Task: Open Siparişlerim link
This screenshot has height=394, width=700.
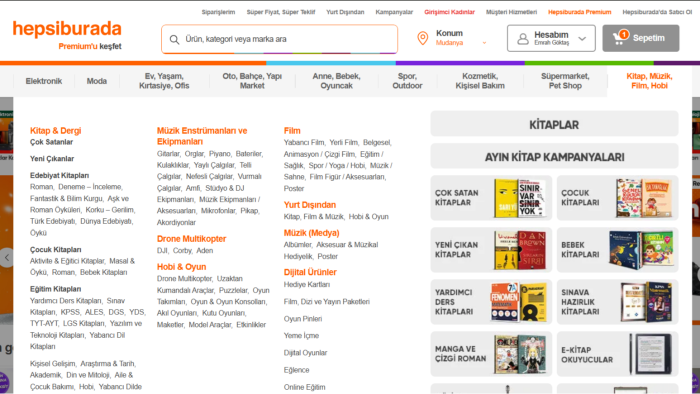Action: (218, 12)
